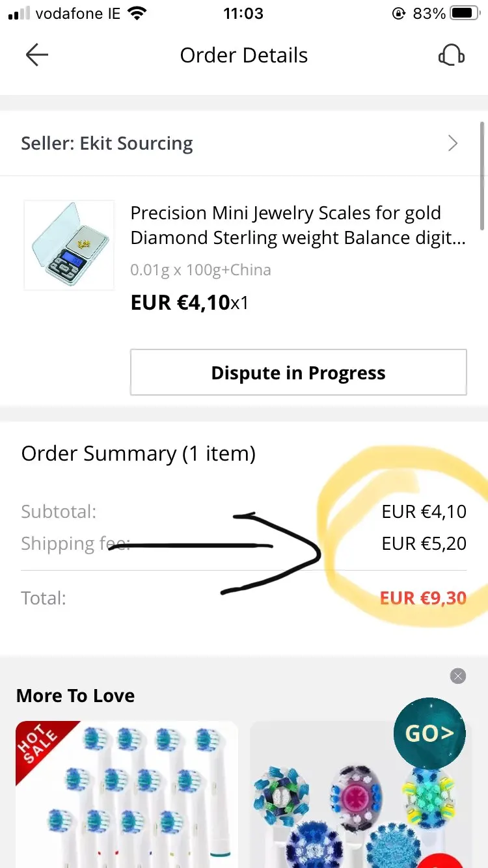Expand seller Ekit Sourcing chevron
This screenshot has width=488, height=868.
pos(453,144)
